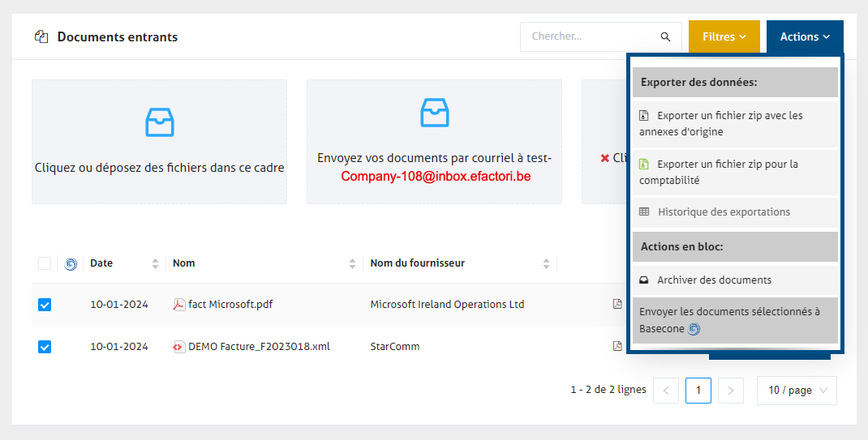Click the PDF icon beside fact Microsoft.pdf

(x=178, y=305)
